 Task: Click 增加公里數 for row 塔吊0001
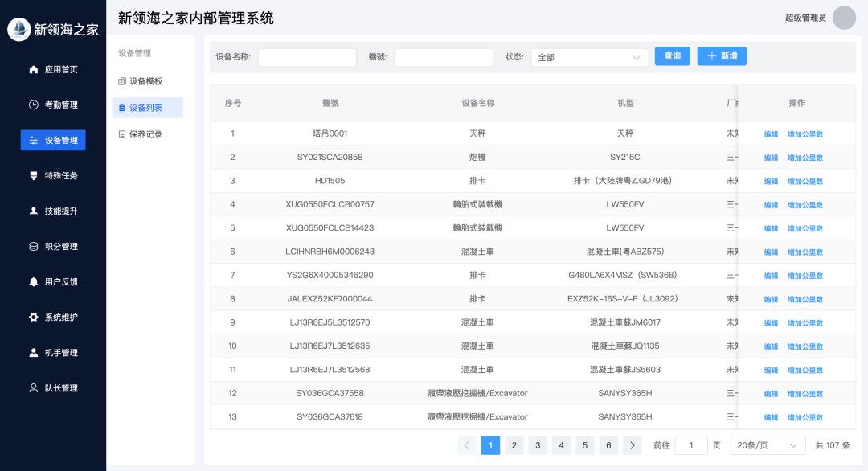click(x=805, y=134)
